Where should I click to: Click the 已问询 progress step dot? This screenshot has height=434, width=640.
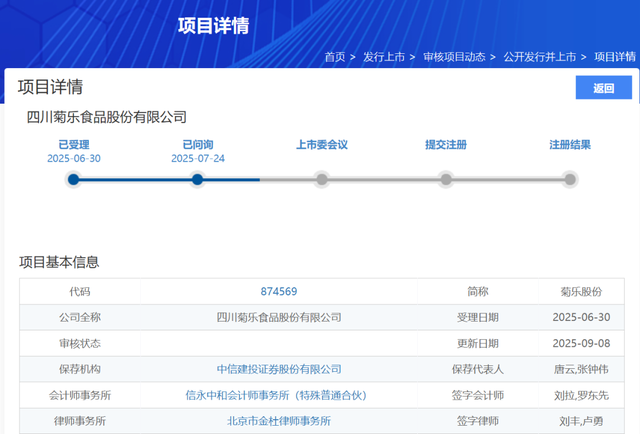point(197,180)
